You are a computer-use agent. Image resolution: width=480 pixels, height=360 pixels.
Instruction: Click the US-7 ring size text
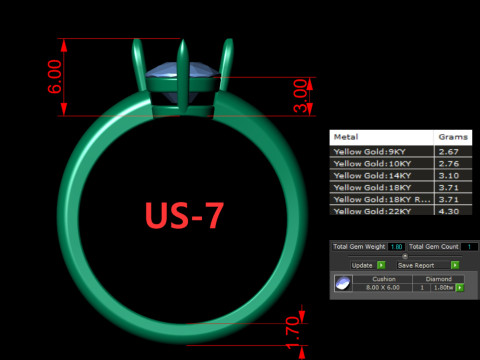184,216
